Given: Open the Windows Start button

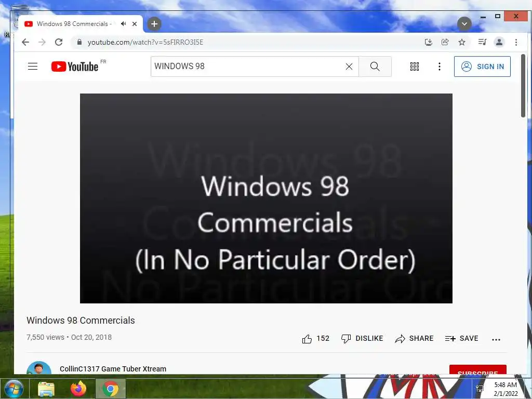Looking at the screenshot, I should coord(14,389).
